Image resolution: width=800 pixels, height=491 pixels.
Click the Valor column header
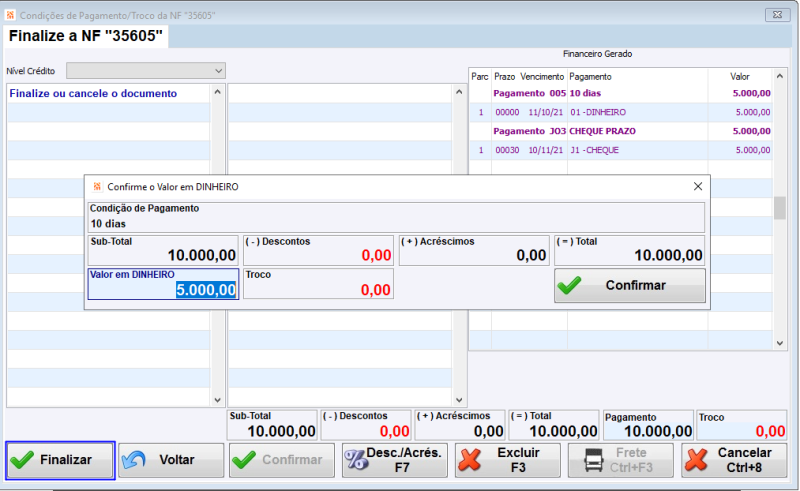(739, 77)
